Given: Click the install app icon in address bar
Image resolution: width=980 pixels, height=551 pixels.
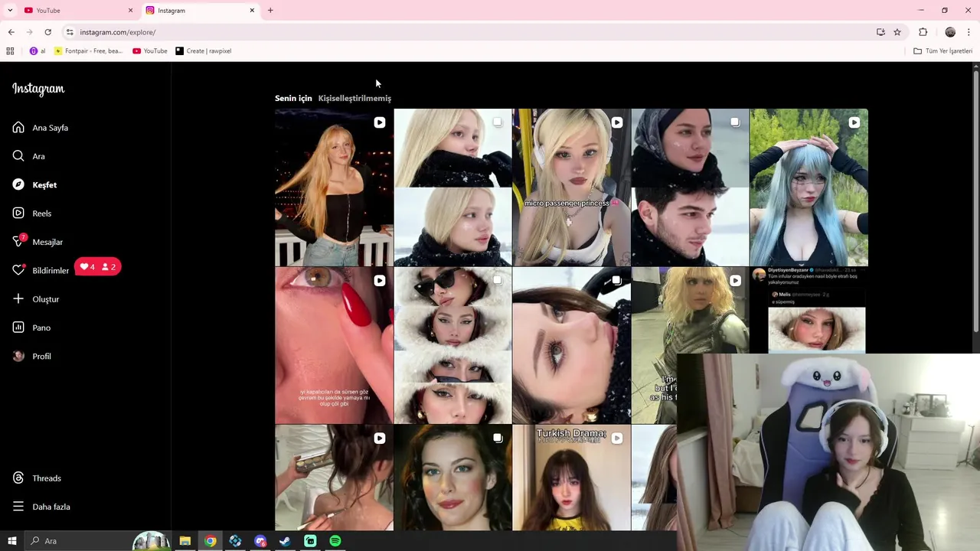Looking at the screenshot, I should tap(880, 32).
